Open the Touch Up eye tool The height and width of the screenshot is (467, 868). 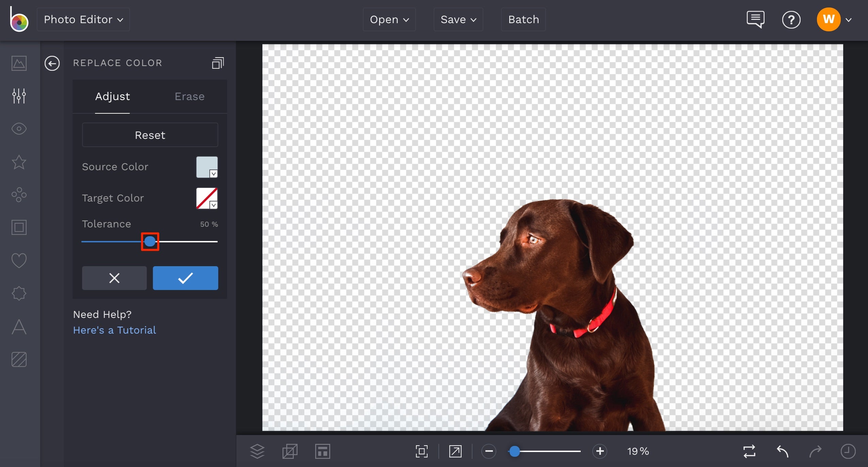pos(19,129)
